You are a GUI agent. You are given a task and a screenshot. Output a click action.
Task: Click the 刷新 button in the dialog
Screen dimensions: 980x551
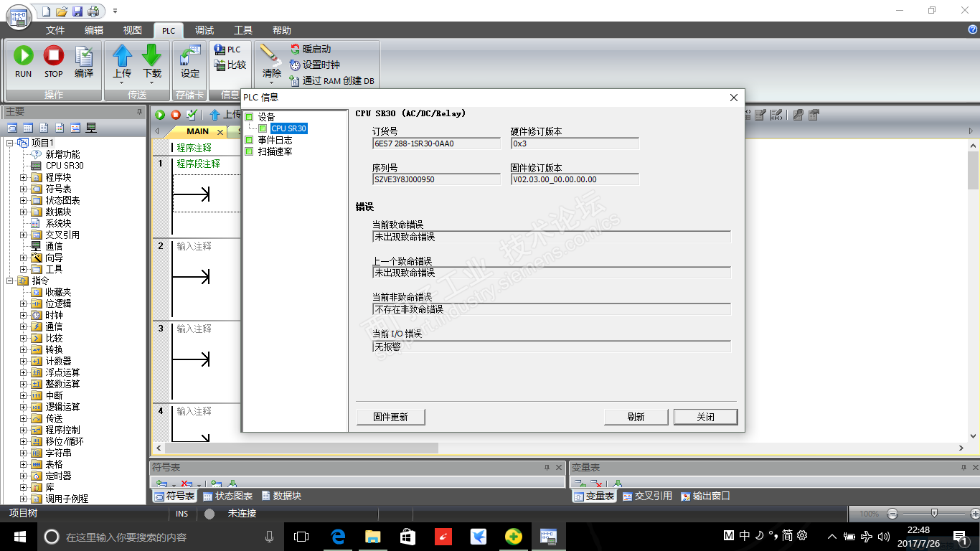pos(636,417)
